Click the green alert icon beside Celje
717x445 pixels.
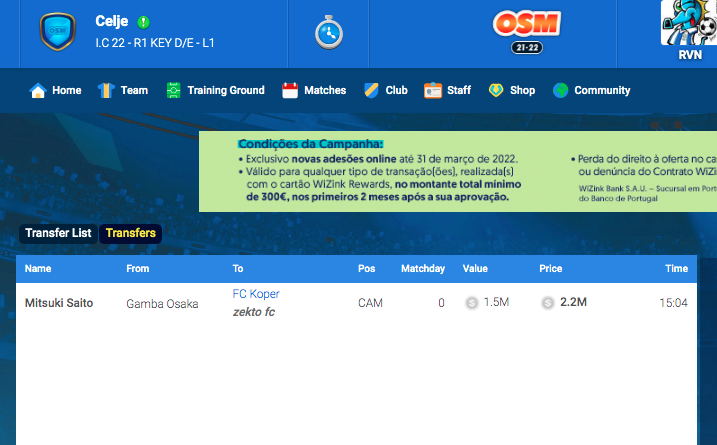point(143,21)
